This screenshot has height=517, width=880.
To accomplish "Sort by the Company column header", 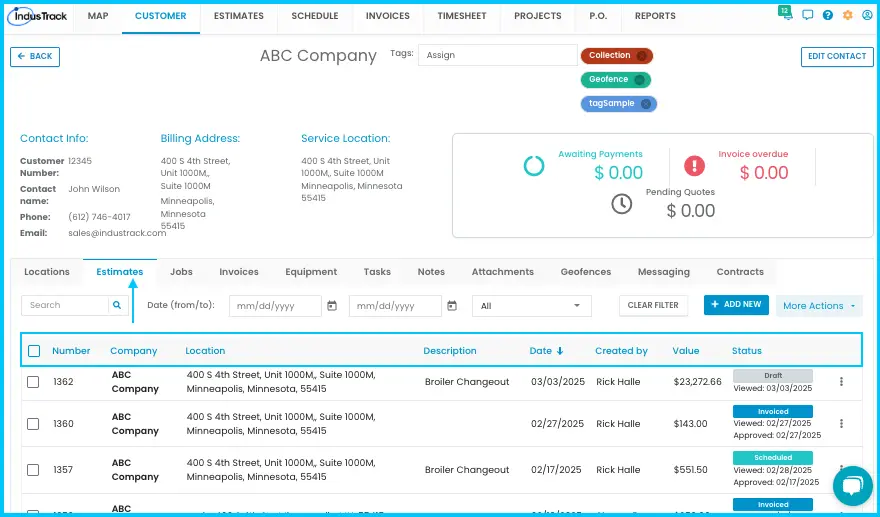I will [134, 351].
